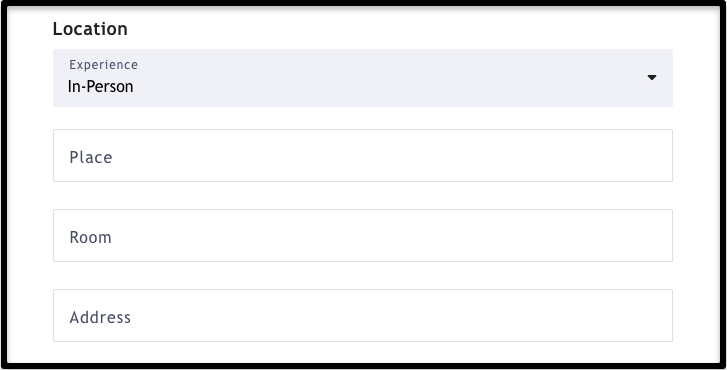Image resolution: width=727 pixels, height=370 pixels.
Task: Click the Experience dropdown arrow icon
Action: click(x=651, y=78)
